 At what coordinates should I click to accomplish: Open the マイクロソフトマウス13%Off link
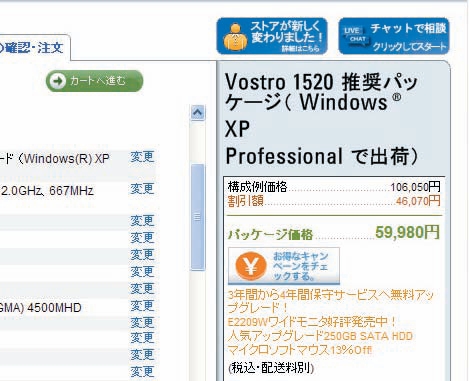[x=300, y=350]
